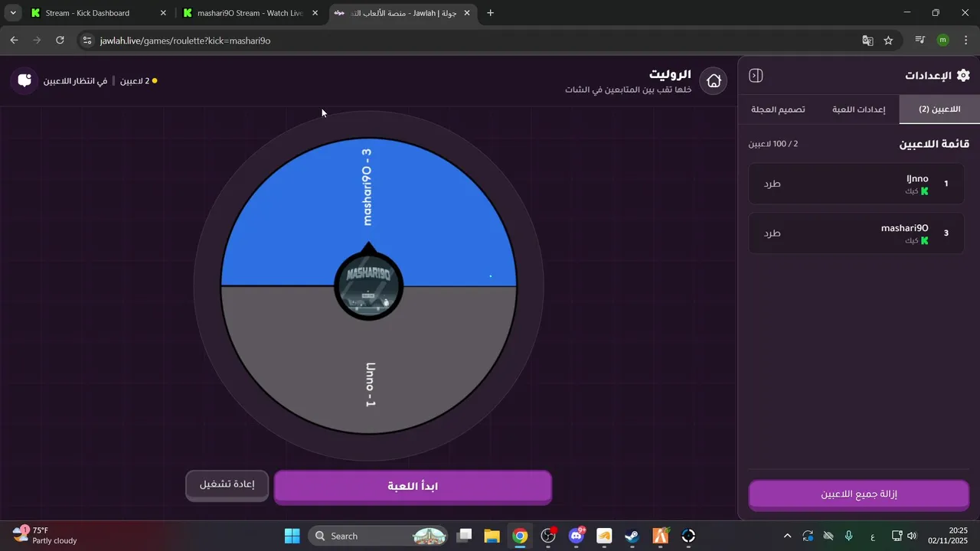
Task: Close the Stream - Kick Dashboard tab
Action: [x=162, y=13]
